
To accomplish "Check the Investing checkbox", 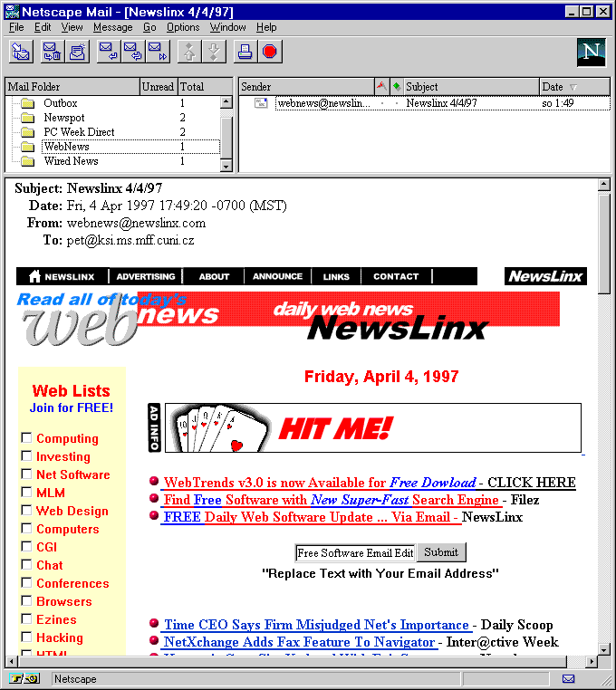I will [x=26, y=455].
